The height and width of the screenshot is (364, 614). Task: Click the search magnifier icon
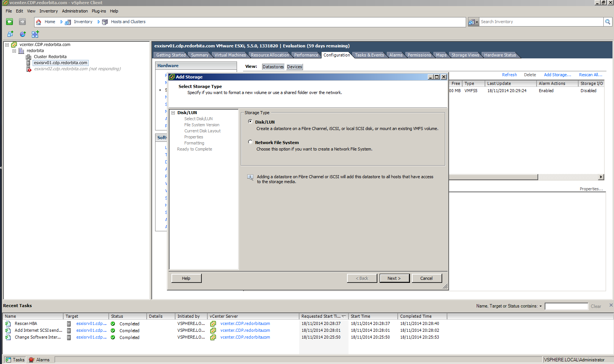click(x=608, y=22)
